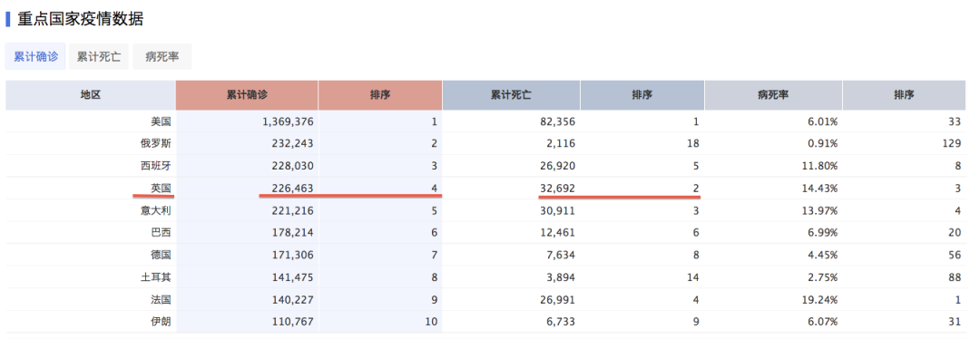Click the rightmost 排序 column header
This screenshot has width=980, height=339.
tap(904, 95)
